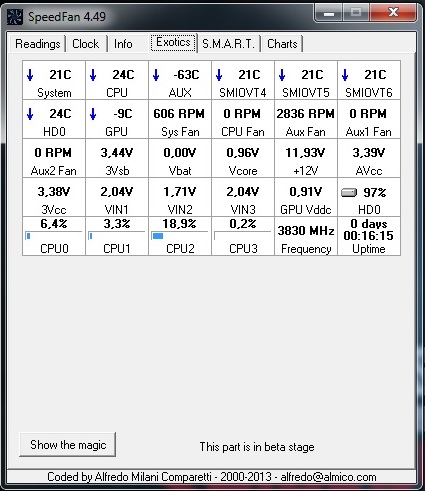Click the -63C AUX temperature value

point(186,75)
